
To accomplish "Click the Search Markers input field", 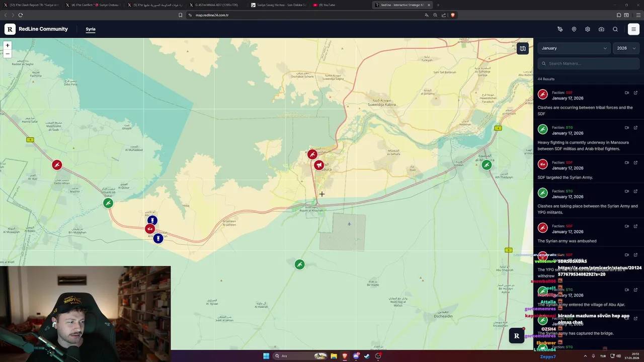I will point(589,63).
